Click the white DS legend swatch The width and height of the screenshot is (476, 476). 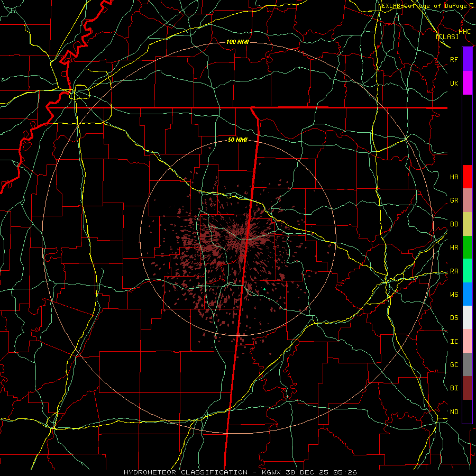point(467,317)
